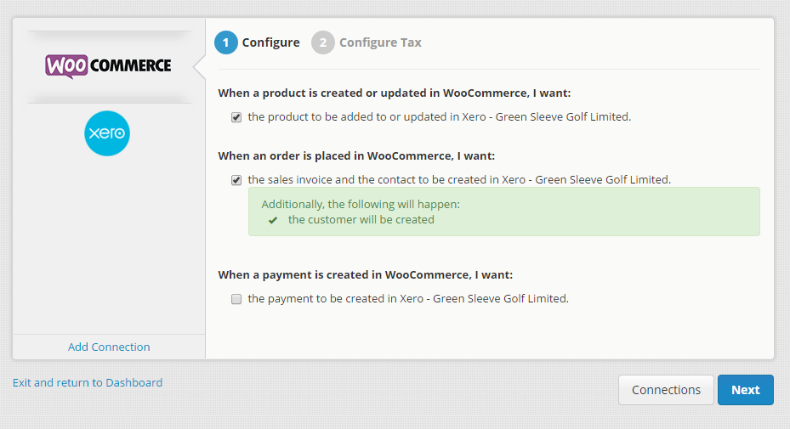Switch to the Configure Tax step
This screenshot has height=429, width=790.
pos(380,43)
